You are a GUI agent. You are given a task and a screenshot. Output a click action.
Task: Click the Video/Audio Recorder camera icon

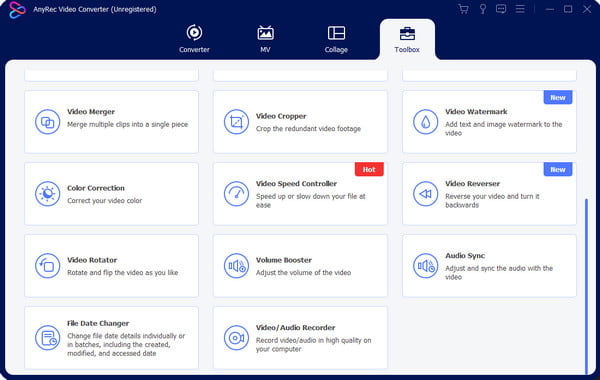236,338
